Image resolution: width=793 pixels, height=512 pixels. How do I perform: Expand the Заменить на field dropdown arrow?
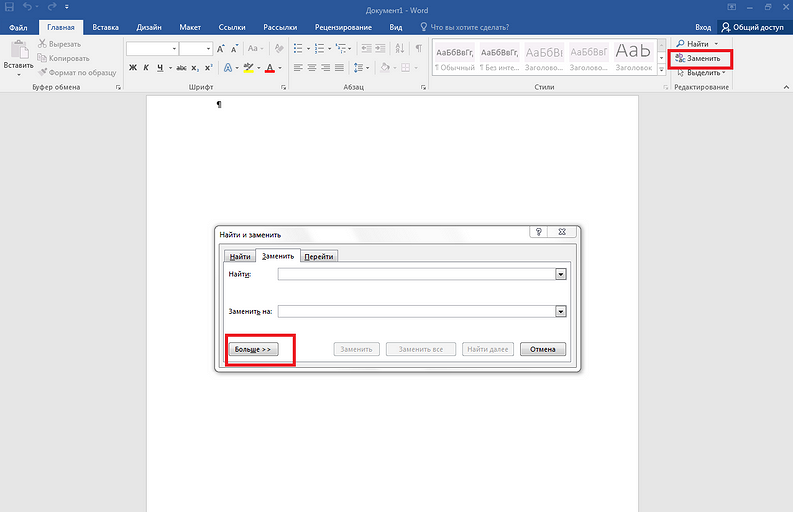561,311
